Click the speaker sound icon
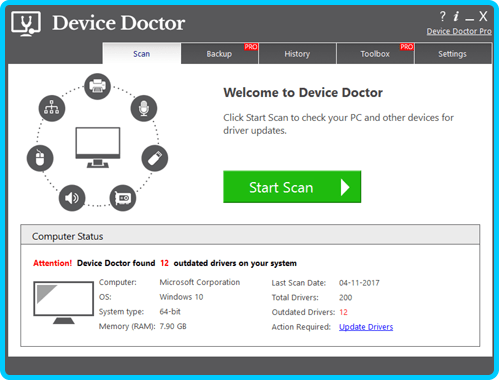 [72, 198]
